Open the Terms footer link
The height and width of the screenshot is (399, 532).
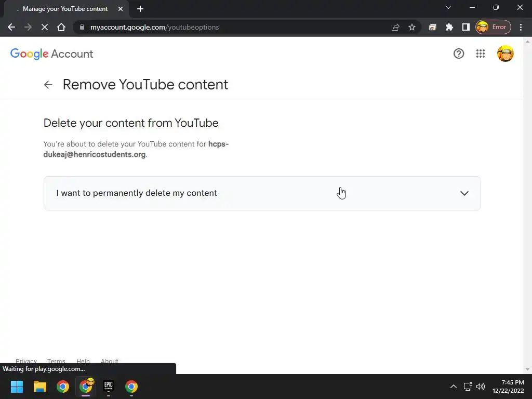[x=56, y=361]
